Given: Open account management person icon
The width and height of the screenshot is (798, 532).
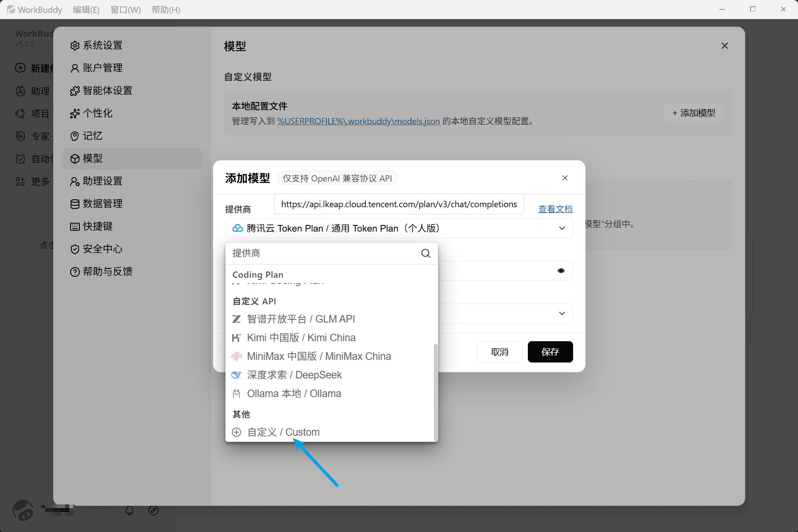Looking at the screenshot, I should (x=75, y=68).
